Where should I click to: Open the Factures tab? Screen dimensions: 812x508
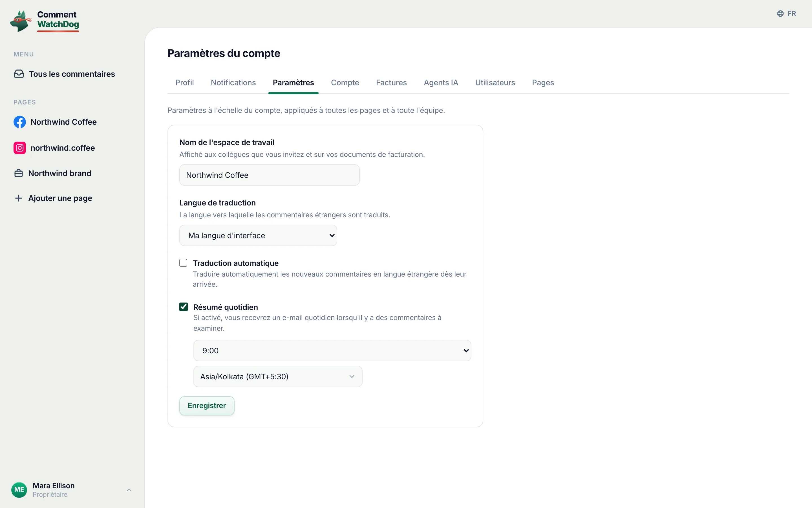click(391, 83)
